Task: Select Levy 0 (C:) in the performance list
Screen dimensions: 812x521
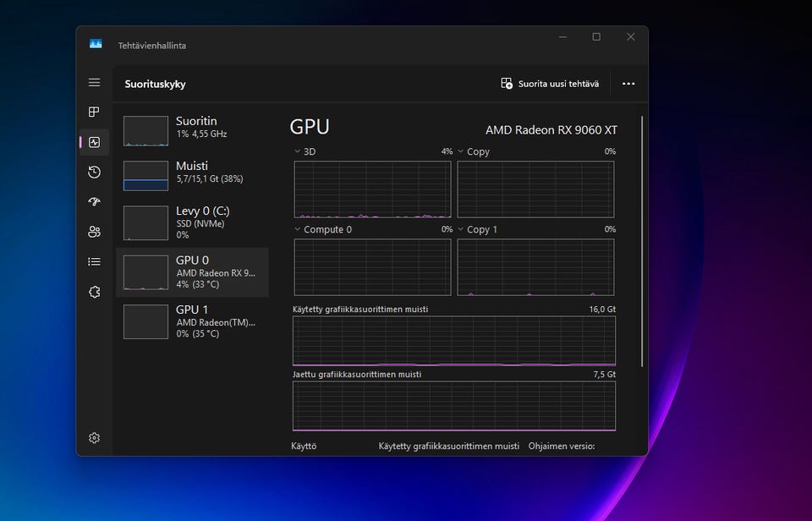Action: 193,222
